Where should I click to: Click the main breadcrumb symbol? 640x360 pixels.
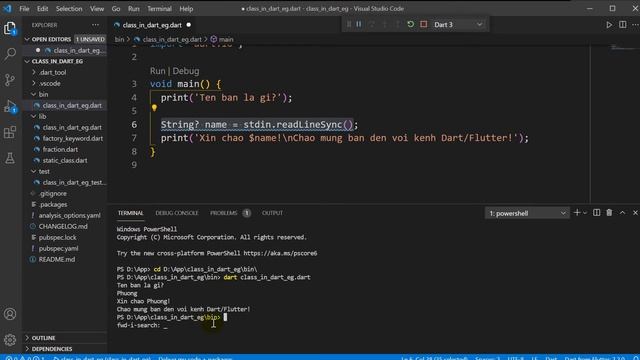226,40
